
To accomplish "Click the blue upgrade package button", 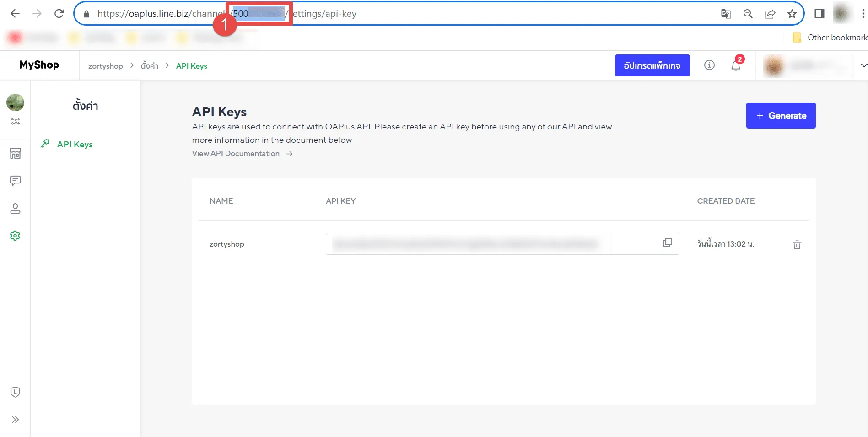I will [x=652, y=65].
